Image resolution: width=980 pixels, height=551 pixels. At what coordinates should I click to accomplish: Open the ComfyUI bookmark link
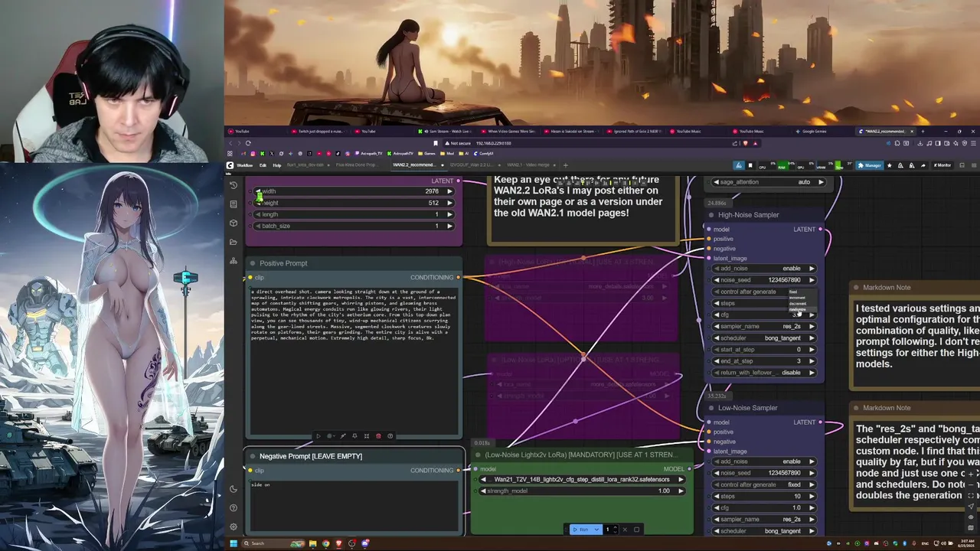pos(484,153)
